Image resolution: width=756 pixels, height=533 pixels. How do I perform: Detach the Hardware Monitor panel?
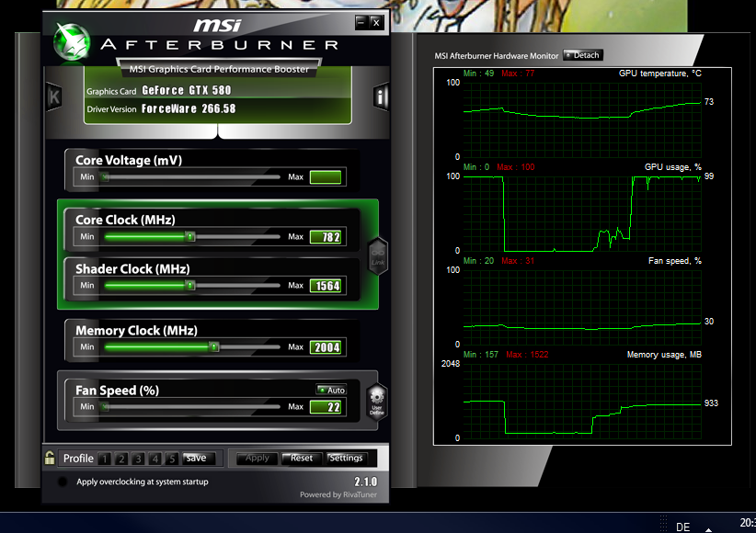(x=583, y=55)
